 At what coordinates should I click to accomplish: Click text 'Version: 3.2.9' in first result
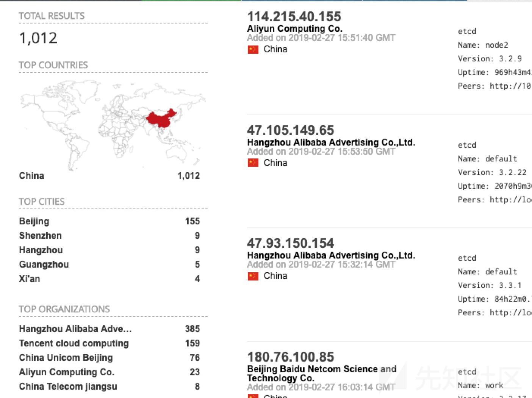490,59
